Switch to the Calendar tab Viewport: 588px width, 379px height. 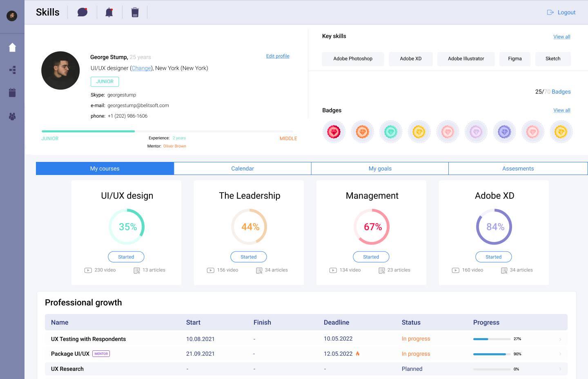(x=243, y=168)
